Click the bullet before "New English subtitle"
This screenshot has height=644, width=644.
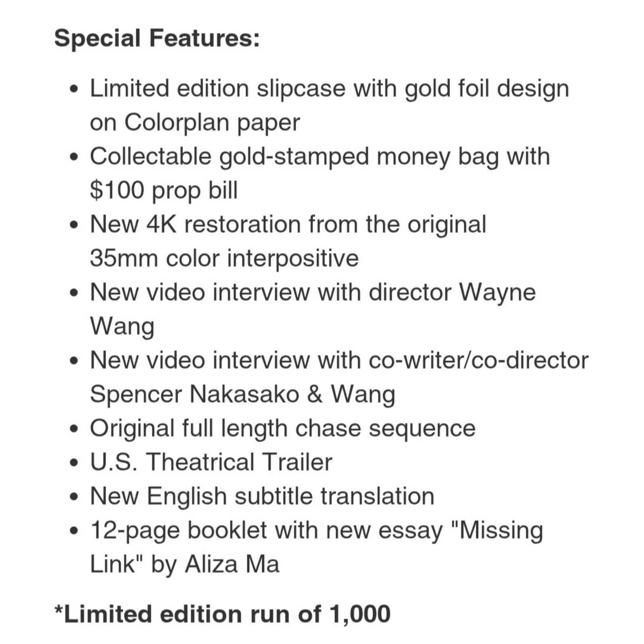(x=74, y=497)
